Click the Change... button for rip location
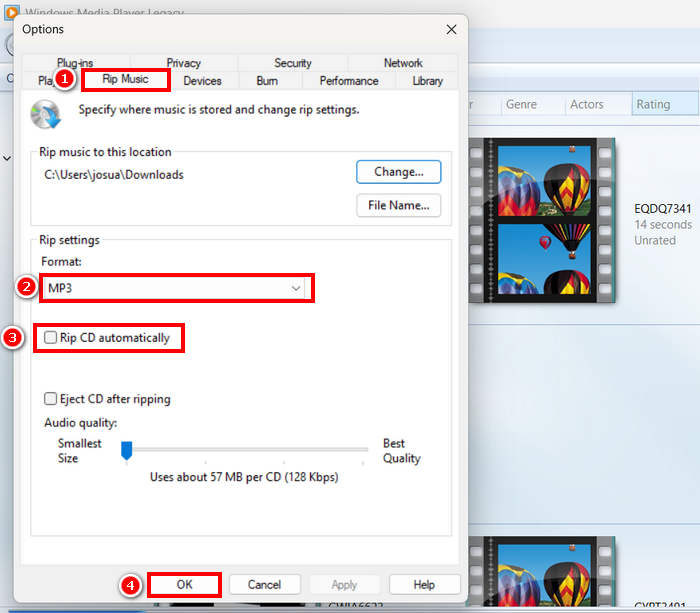Image resolution: width=700 pixels, height=613 pixels. 398,172
